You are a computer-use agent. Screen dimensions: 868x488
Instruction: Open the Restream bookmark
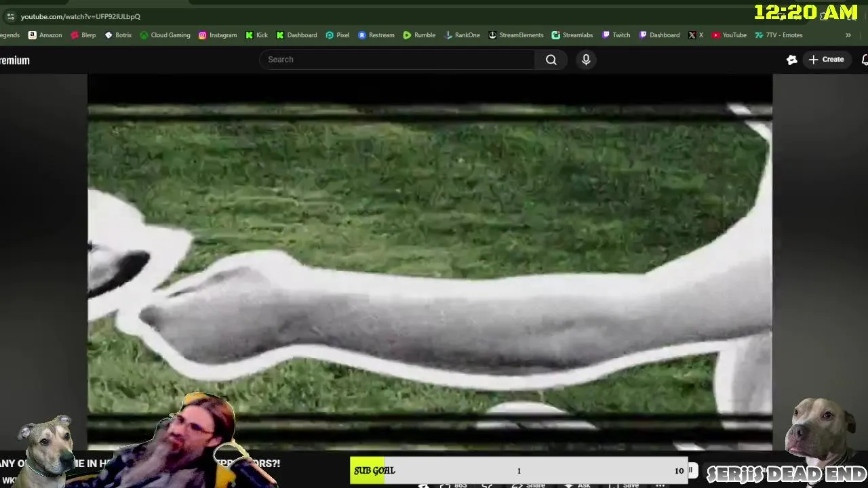(x=376, y=35)
